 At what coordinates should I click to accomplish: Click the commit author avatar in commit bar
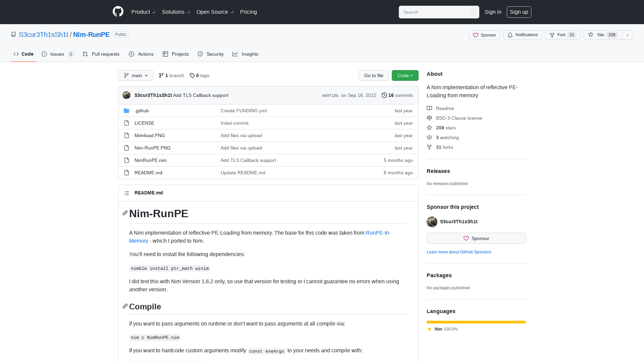126,95
